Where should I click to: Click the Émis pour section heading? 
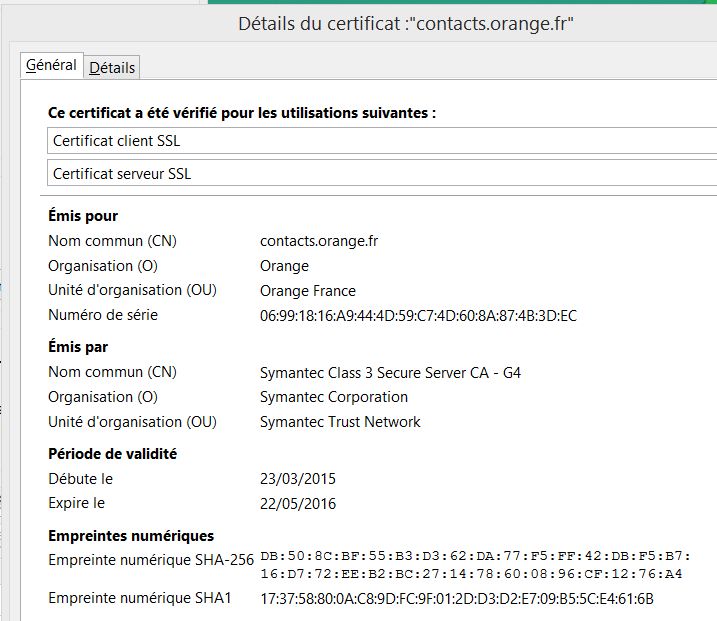click(x=83, y=216)
